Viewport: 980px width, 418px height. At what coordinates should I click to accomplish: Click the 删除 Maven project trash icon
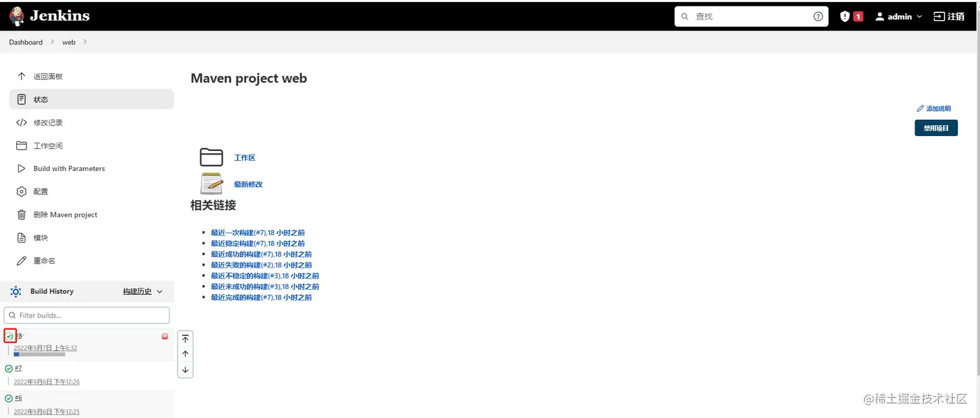(x=21, y=215)
